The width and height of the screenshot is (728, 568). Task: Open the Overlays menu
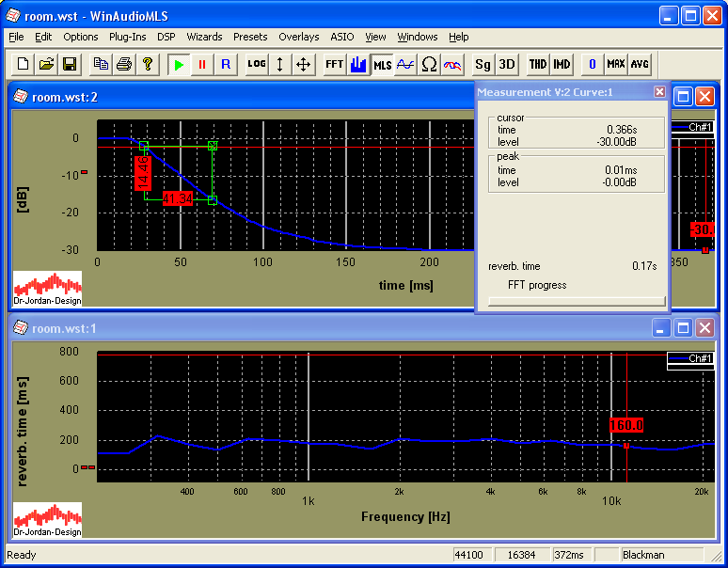[x=298, y=37]
